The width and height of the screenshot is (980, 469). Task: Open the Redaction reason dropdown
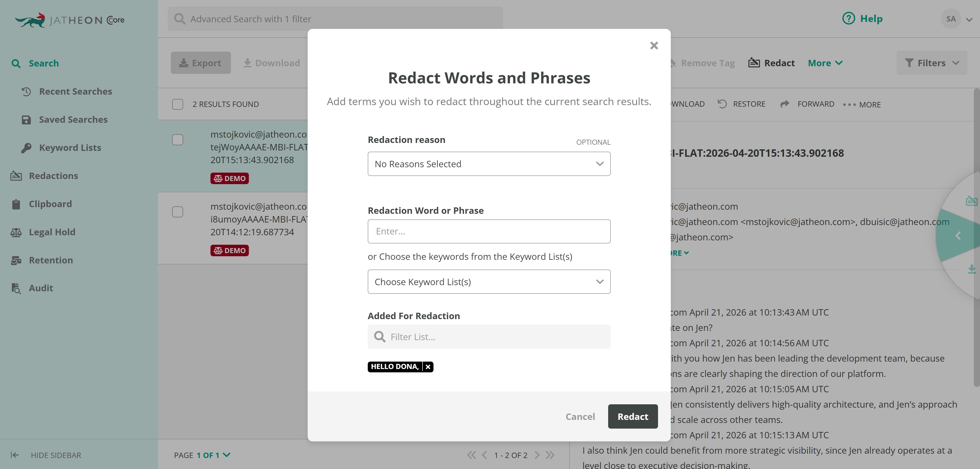pyautogui.click(x=489, y=164)
